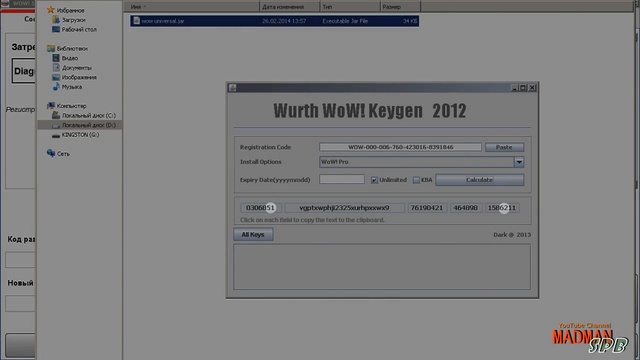Click the Calculate button
This screenshot has height=360, width=640.
click(480, 180)
